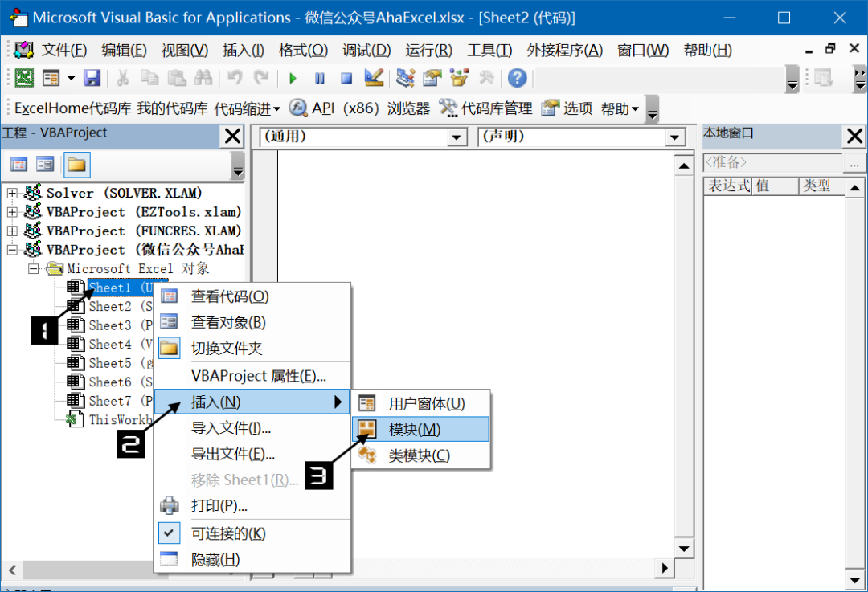Open the 视图(V) menu
The image size is (868, 592).
185,51
